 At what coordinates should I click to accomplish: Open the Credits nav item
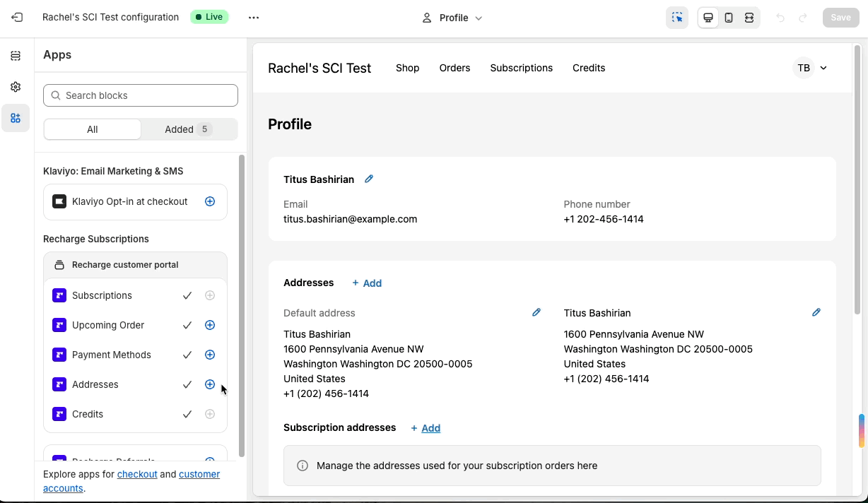click(589, 68)
